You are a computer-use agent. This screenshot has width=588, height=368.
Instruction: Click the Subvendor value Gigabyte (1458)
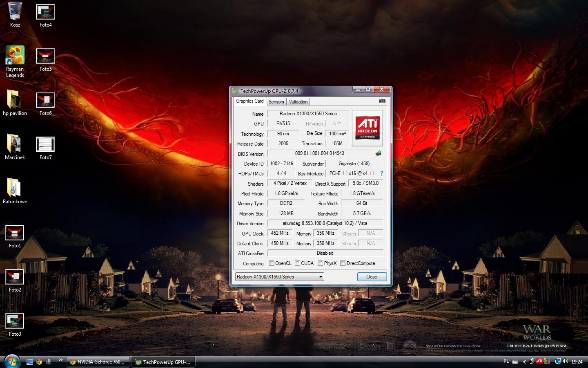click(354, 164)
